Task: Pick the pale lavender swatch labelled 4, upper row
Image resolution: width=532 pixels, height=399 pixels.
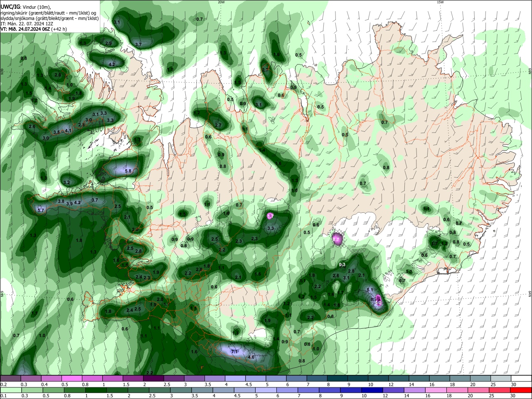Action: [x=234, y=378]
